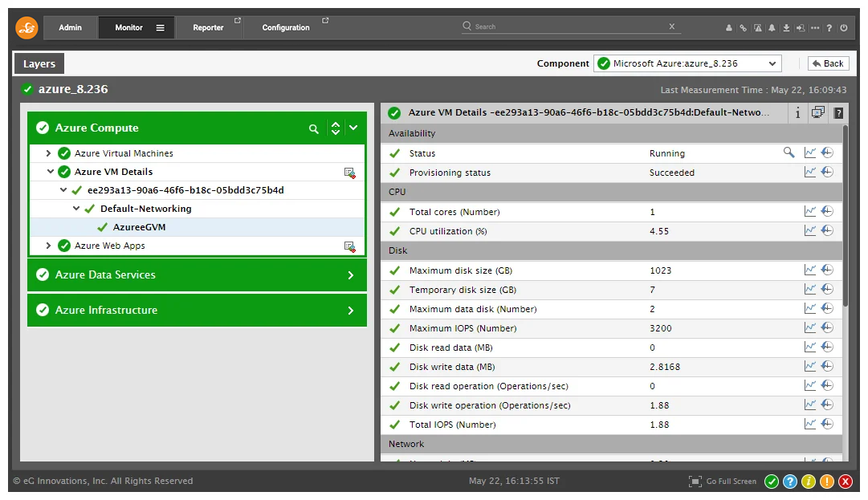
Task: Collapse the Azure VM Details node
Action: [x=51, y=172]
